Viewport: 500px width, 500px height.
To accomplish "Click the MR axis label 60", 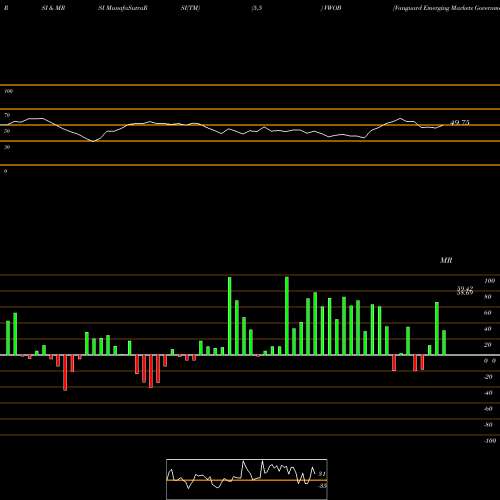I will pyautogui.click(x=488, y=313).
